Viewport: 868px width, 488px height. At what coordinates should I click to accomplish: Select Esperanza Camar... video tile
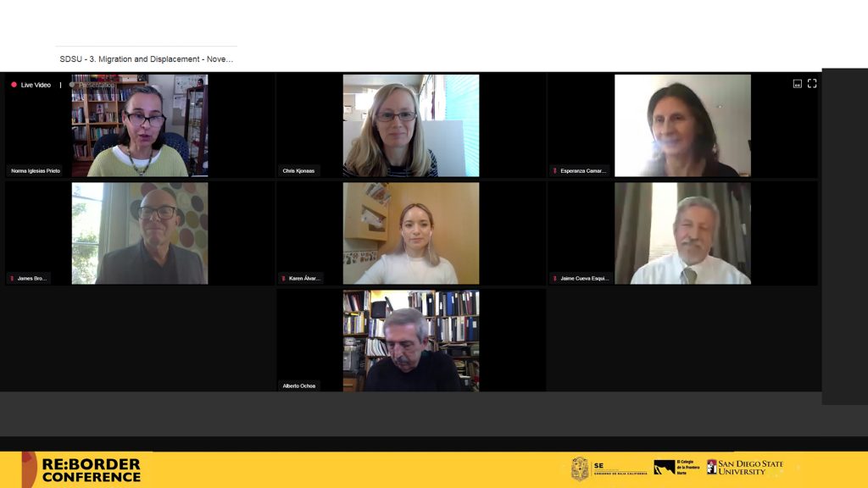682,125
